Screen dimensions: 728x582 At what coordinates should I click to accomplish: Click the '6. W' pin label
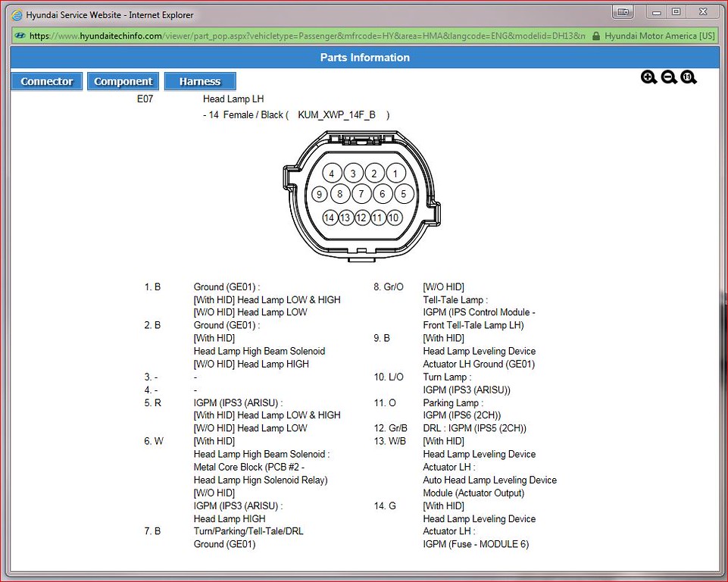[154, 441]
